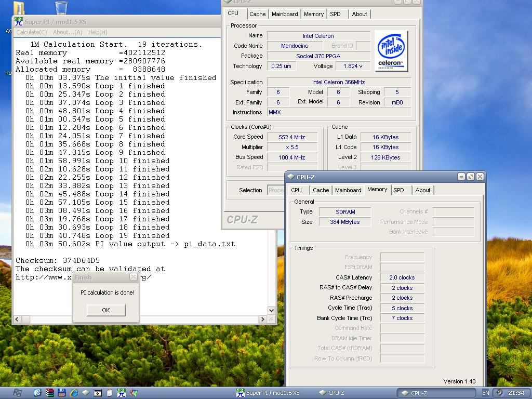The width and height of the screenshot is (532, 399).
Task: Click the Bus Speed value 100.4 MHz
Action: point(292,157)
